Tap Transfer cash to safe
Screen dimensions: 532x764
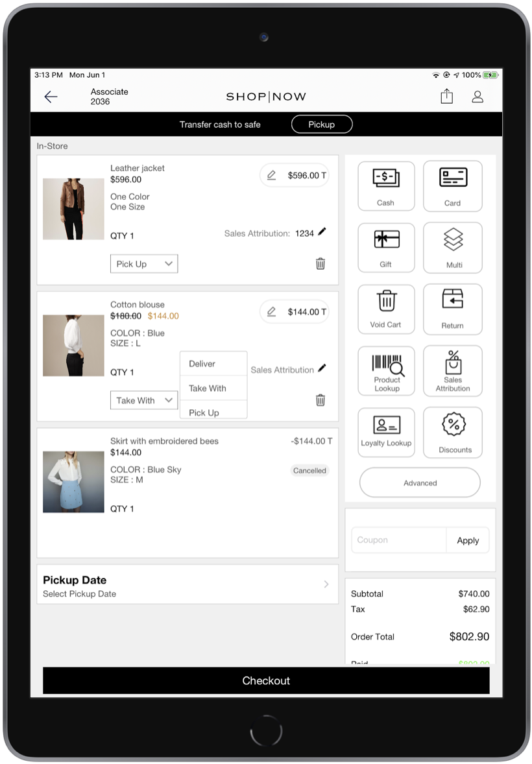pos(220,125)
